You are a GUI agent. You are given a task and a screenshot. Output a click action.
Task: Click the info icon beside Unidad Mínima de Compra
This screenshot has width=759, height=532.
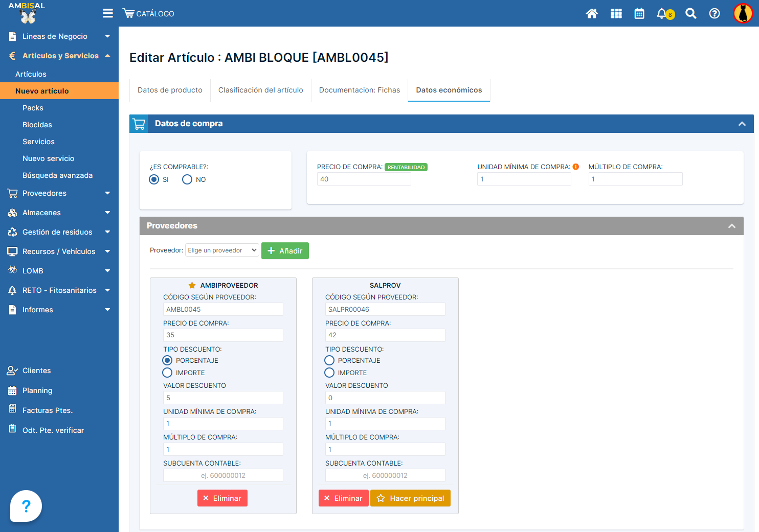(x=576, y=167)
